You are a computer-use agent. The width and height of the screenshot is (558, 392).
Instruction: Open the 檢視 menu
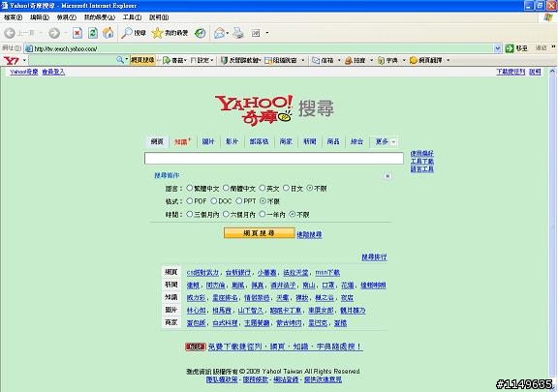[67, 17]
